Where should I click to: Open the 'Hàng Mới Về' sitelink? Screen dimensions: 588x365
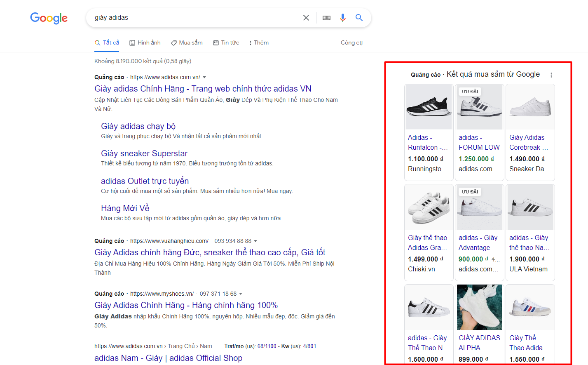click(x=125, y=208)
